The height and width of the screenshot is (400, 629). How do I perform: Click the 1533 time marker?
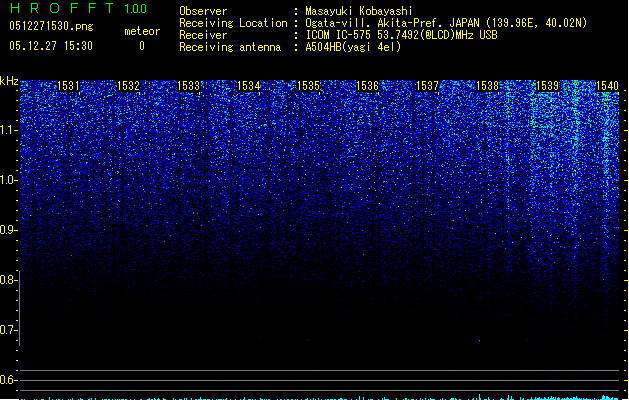click(x=189, y=86)
